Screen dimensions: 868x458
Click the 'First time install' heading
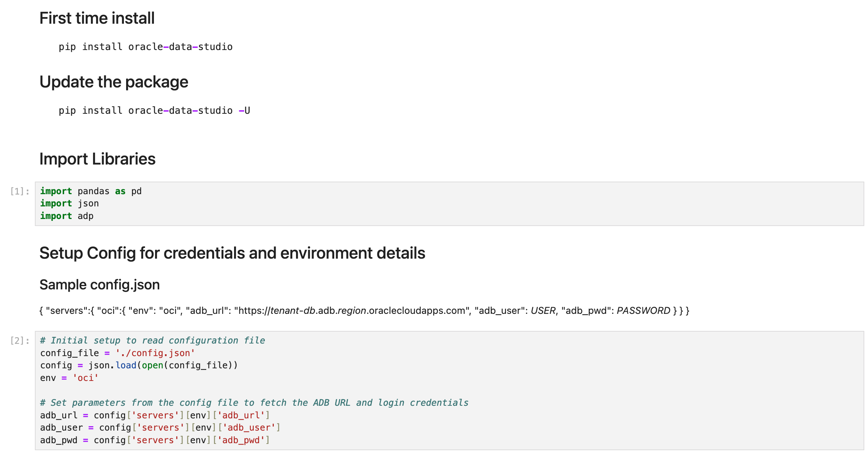click(97, 18)
